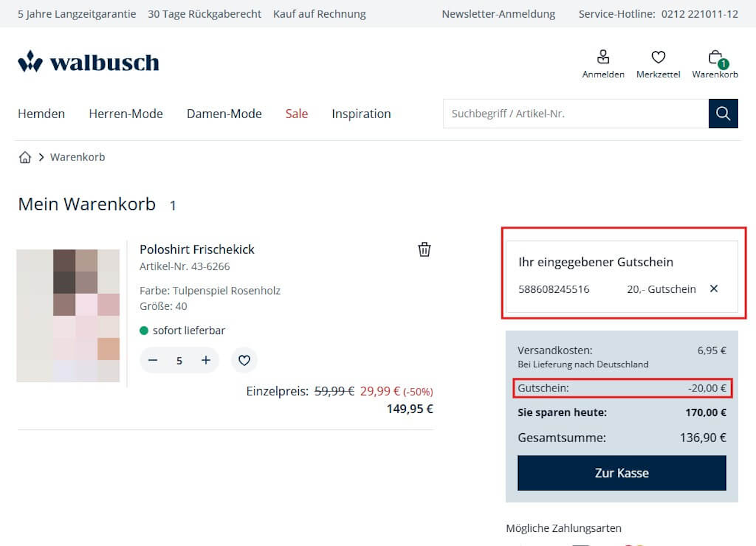The height and width of the screenshot is (546, 756).
Task: Click the quantity value 5
Action: (x=179, y=361)
